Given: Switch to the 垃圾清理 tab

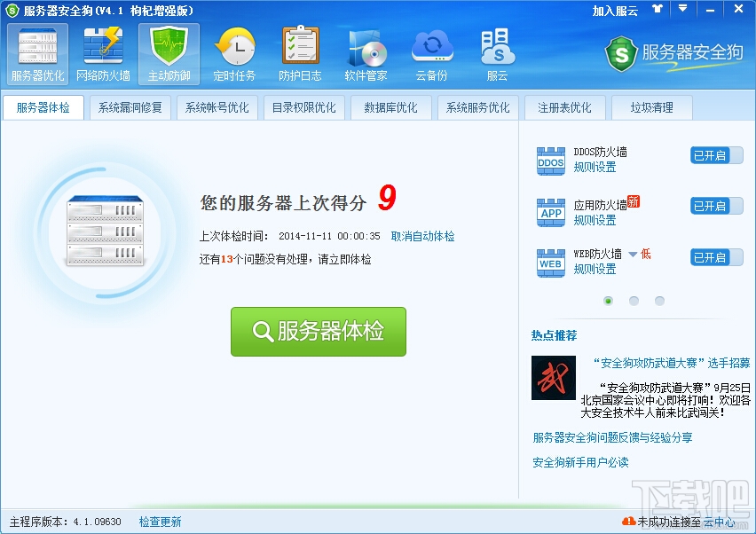Looking at the screenshot, I should coord(652,107).
